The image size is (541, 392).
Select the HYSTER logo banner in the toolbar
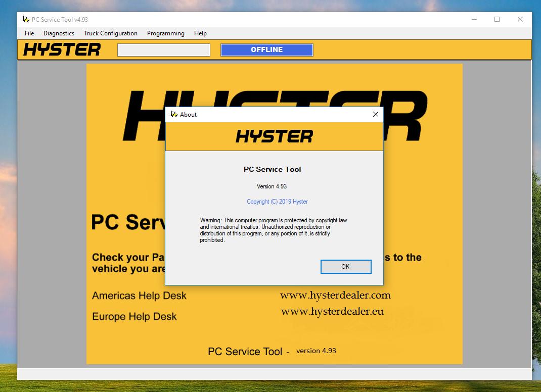(x=61, y=50)
